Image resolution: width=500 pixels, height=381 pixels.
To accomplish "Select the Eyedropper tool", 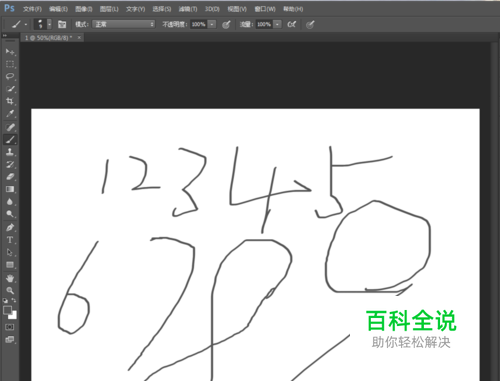I will [10, 113].
